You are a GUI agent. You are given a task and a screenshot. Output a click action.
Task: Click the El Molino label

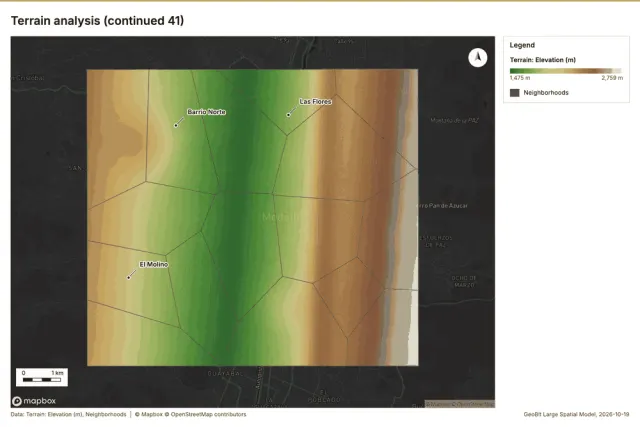(153, 265)
